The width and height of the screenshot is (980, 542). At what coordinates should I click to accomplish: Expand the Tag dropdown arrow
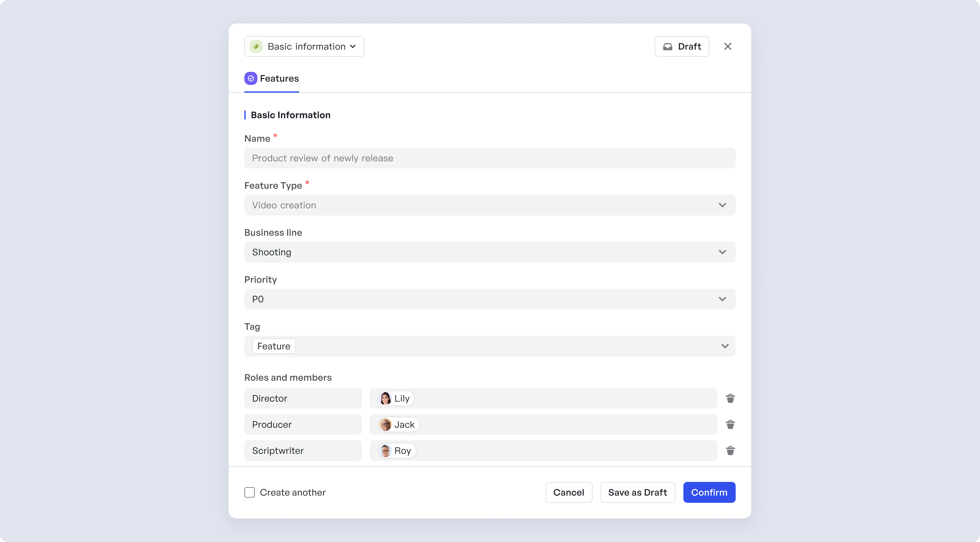click(x=725, y=346)
